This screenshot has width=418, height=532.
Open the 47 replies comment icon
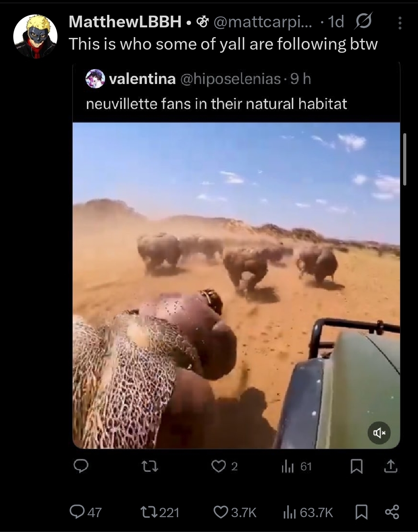pyautogui.click(x=86, y=512)
